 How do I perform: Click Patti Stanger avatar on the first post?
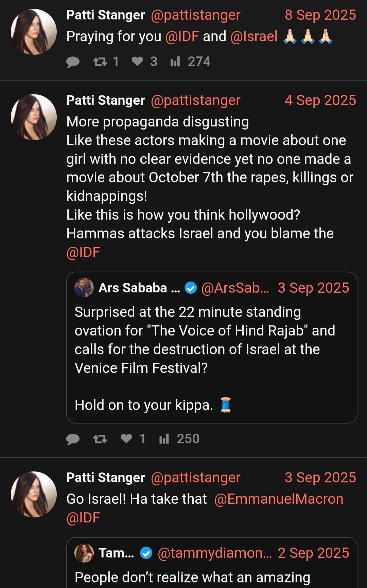pyautogui.click(x=34, y=32)
